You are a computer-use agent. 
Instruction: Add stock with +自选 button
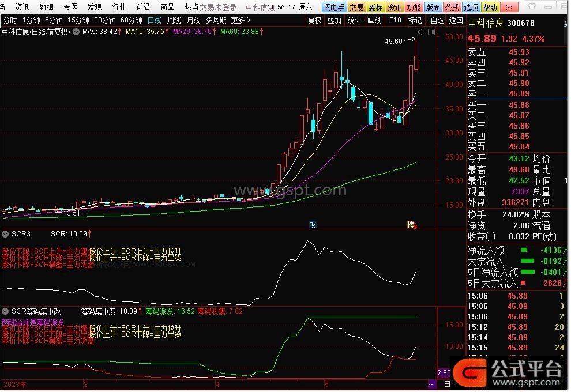435,20
